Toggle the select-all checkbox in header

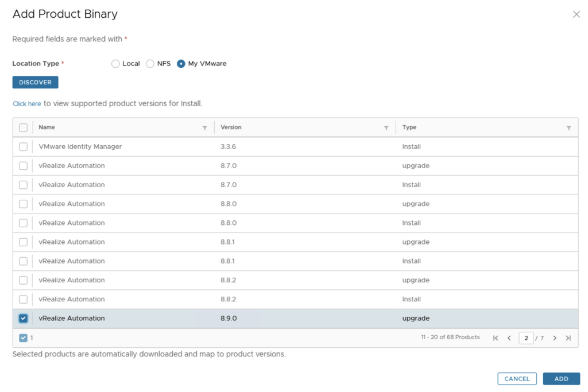coord(23,127)
